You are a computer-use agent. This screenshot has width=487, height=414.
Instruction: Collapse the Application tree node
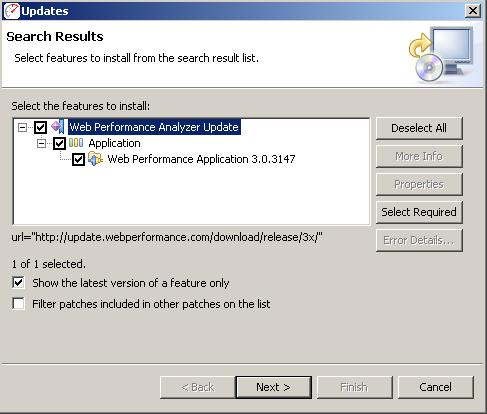[41, 143]
